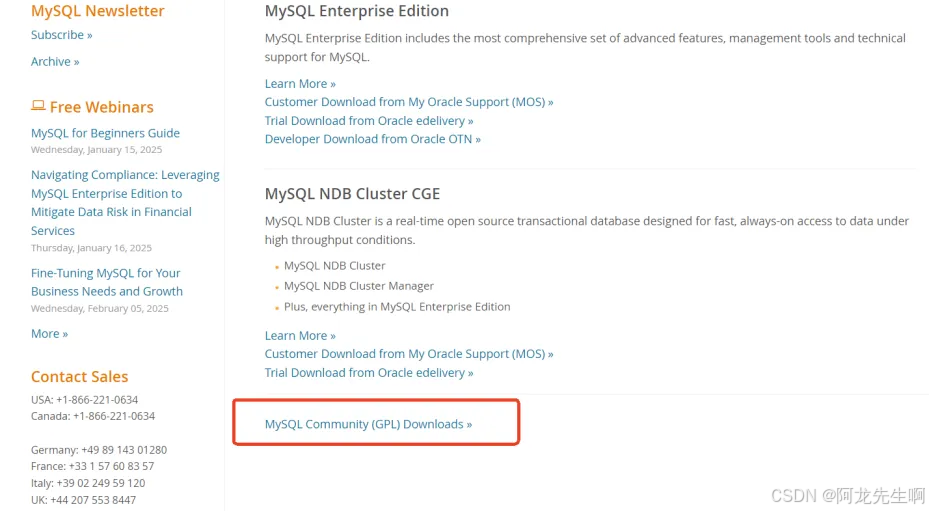Click More under Free Webinars

(x=49, y=334)
